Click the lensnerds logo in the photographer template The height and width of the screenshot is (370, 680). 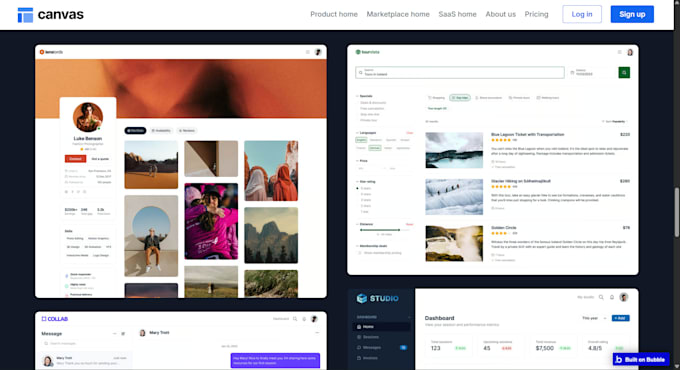[51, 52]
